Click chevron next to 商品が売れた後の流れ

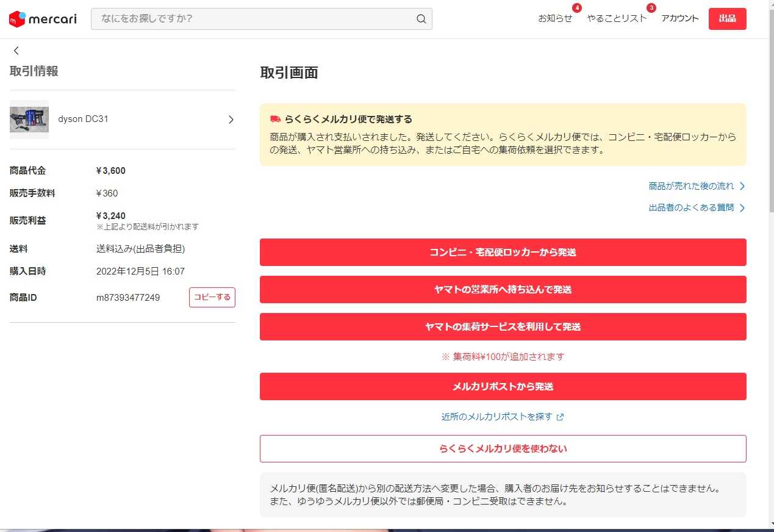742,186
